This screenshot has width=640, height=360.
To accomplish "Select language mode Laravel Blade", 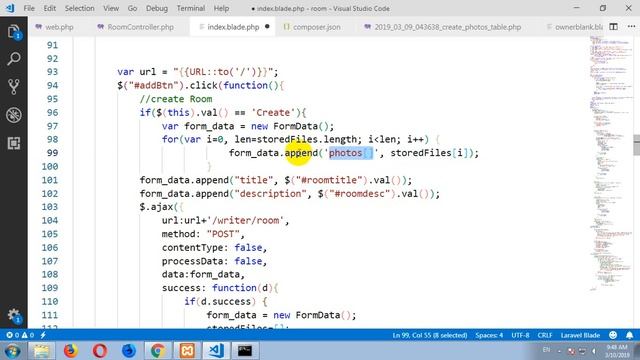I will pos(580,335).
